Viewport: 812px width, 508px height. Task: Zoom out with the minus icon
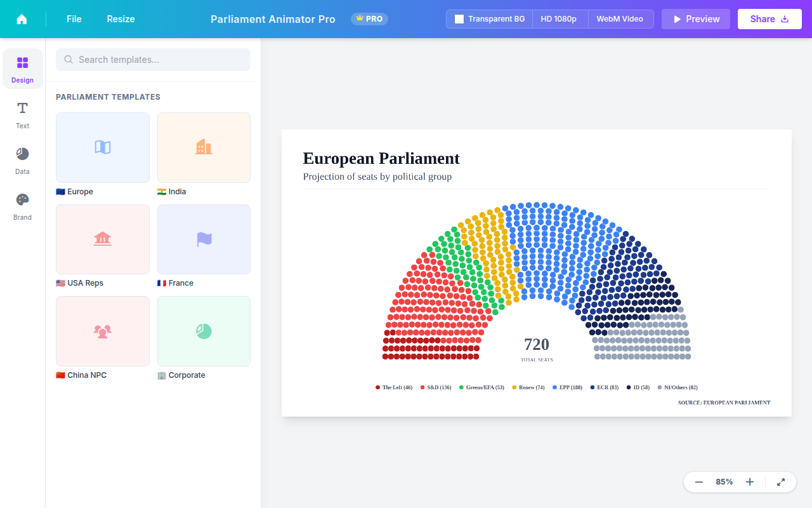click(x=699, y=482)
